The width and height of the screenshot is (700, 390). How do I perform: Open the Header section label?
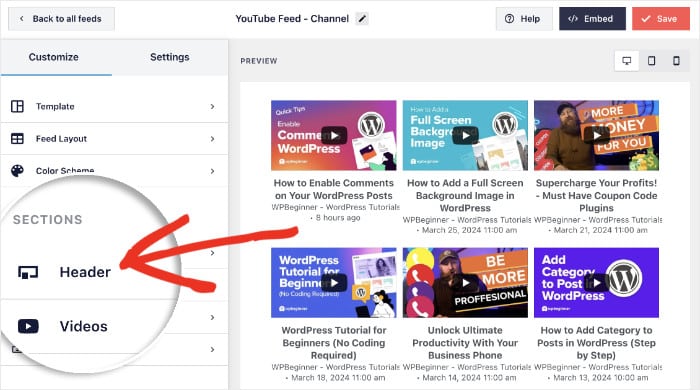[x=85, y=272]
